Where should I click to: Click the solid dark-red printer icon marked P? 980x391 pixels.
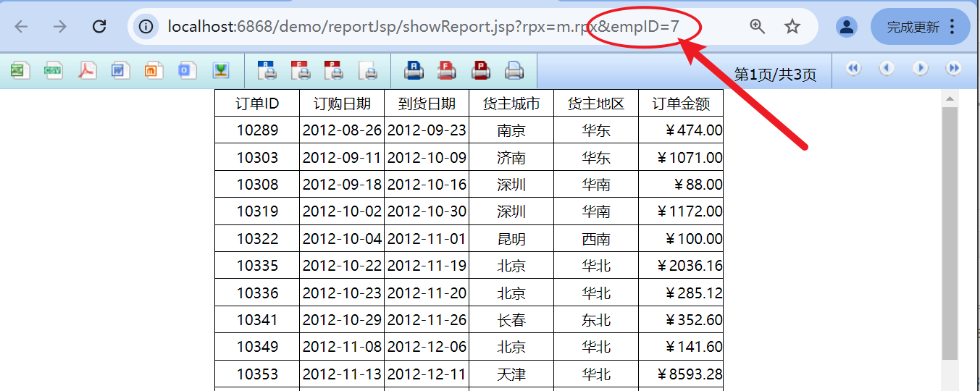point(480,70)
